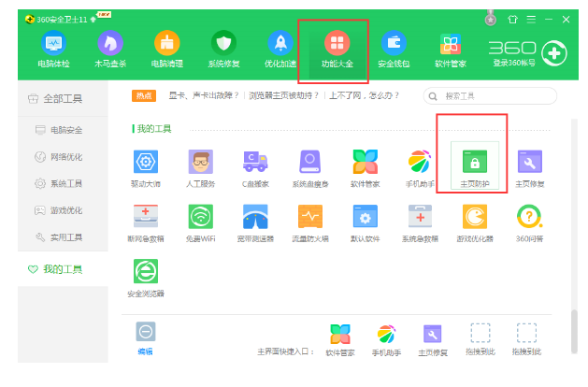Open 主页修复 shortcut in bottom bar
Screen dimensions: 588x387
(433, 340)
